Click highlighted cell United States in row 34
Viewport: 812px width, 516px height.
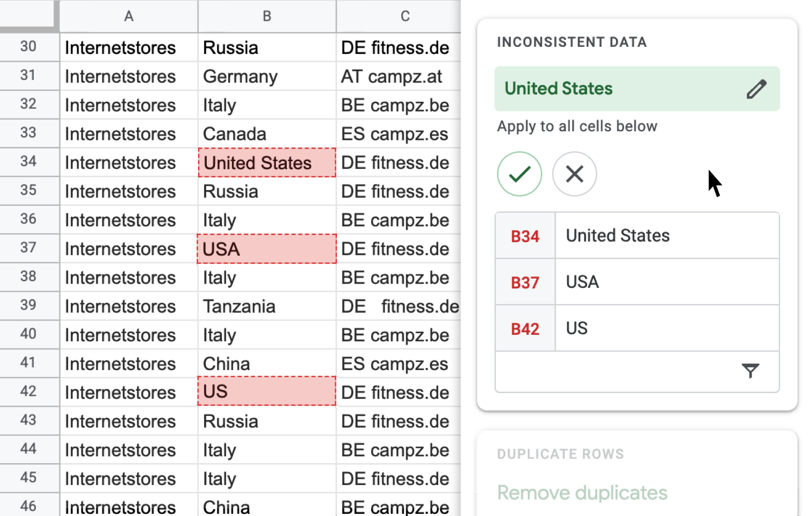tap(267, 163)
